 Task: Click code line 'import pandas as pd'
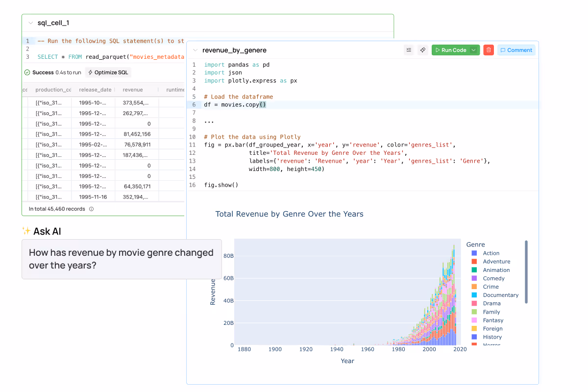pyautogui.click(x=237, y=65)
